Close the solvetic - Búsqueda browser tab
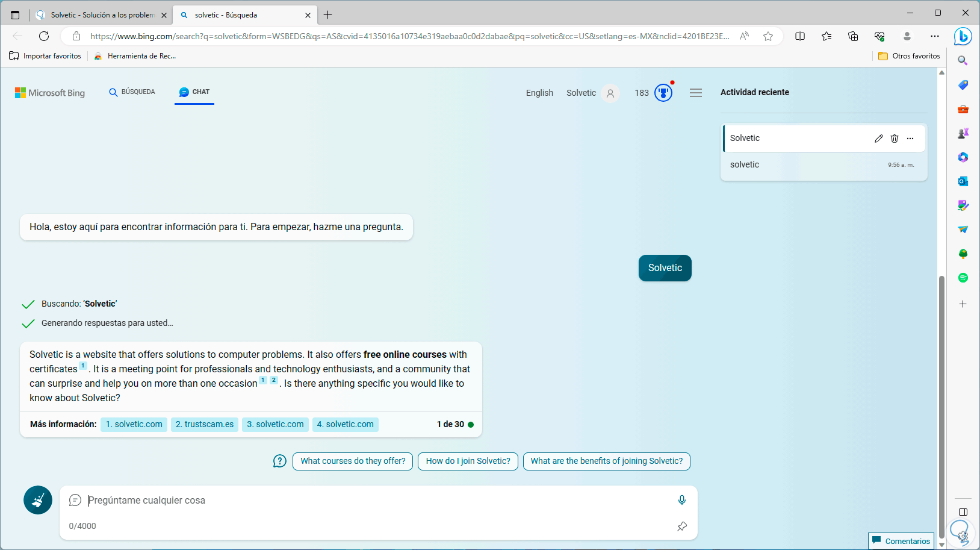The height and width of the screenshot is (550, 980). pyautogui.click(x=308, y=15)
